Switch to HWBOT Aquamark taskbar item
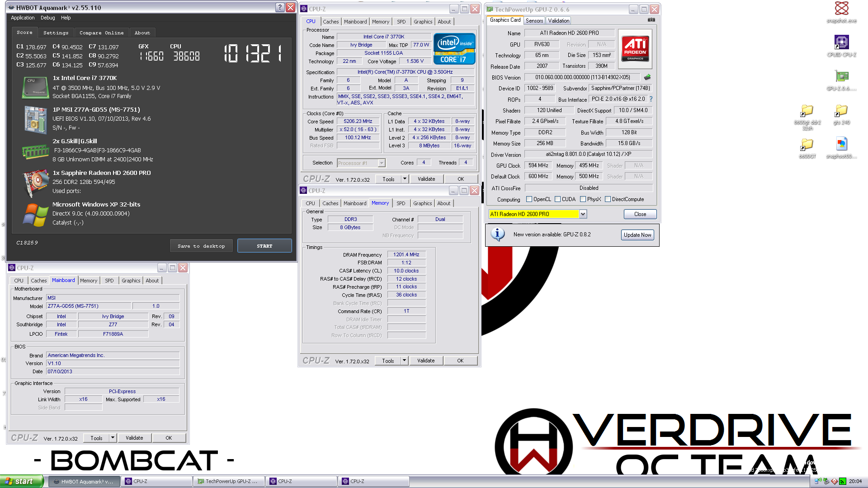The width and height of the screenshot is (868, 488). pyautogui.click(x=84, y=481)
